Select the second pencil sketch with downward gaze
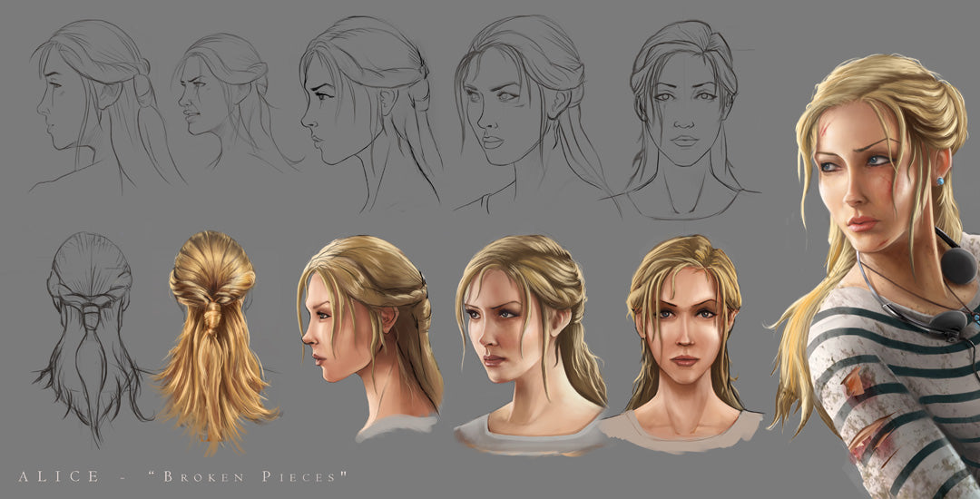 coord(222,100)
